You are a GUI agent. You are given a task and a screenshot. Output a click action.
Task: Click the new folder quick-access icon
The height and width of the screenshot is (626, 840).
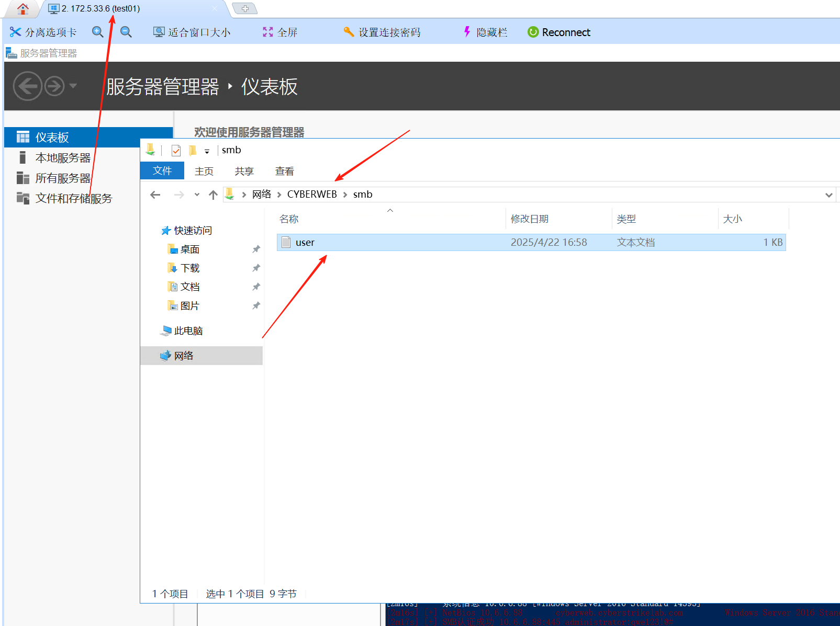pyautogui.click(x=193, y=151)
